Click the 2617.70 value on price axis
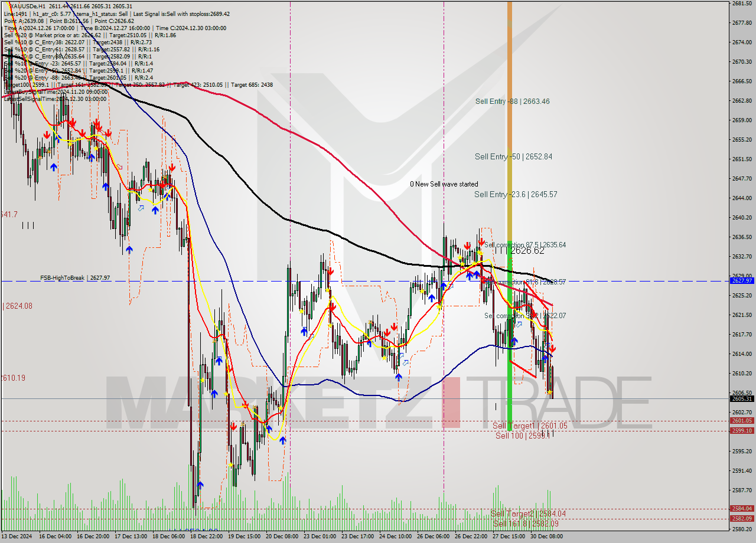The height and width of the screenshot is (543, 756). click(x=741, y=334)
